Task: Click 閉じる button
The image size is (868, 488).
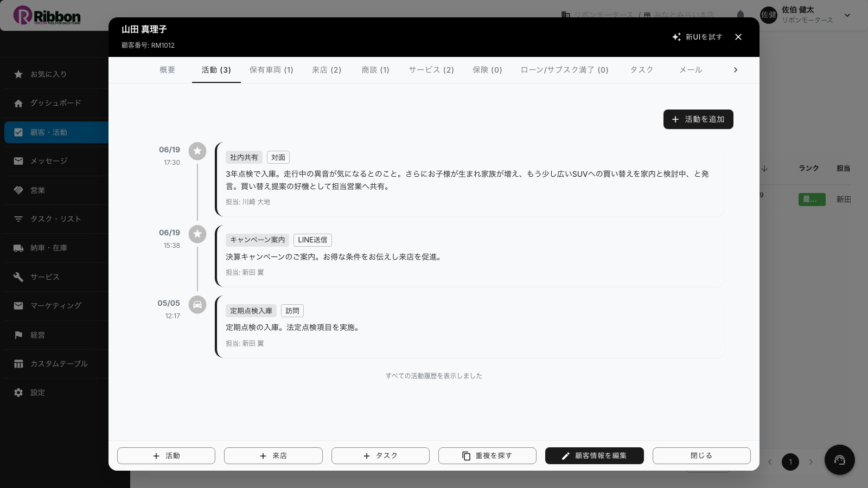Action: pos(701,456)
